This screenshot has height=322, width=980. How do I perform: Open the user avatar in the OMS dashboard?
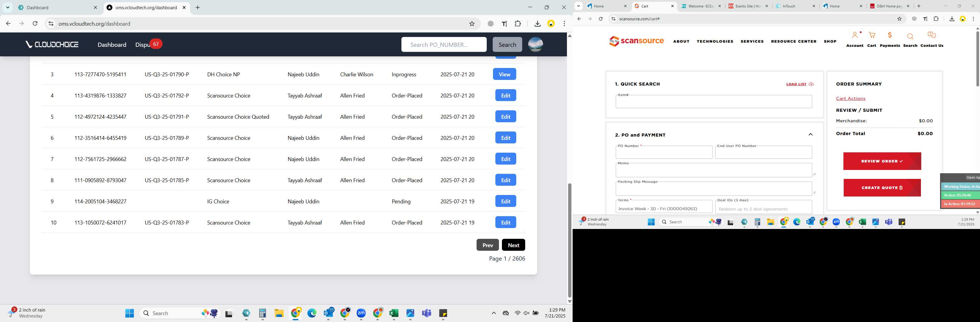(x=535, y=44)
